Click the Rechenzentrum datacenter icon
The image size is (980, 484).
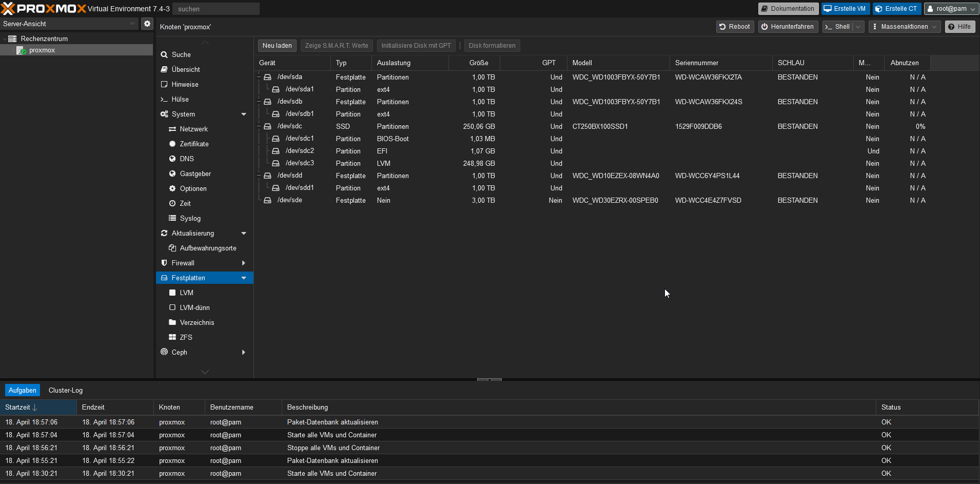(12, 38)
